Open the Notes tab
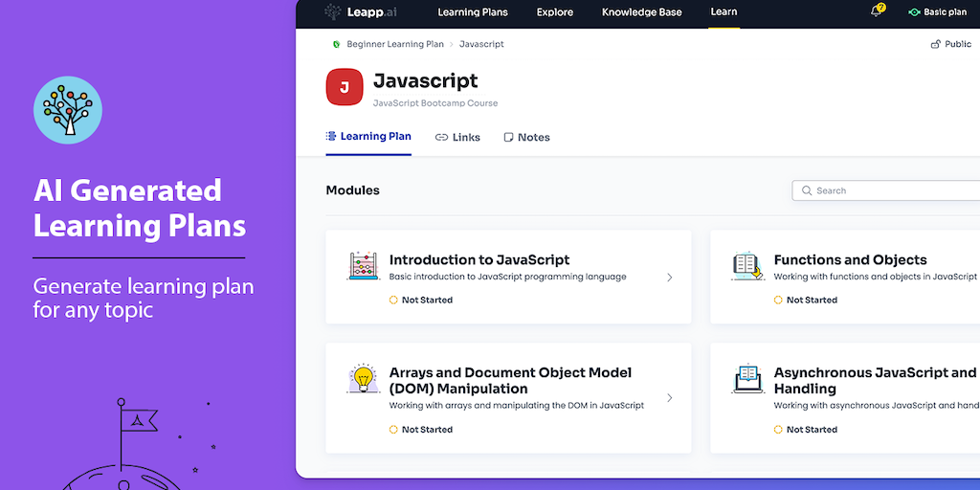Image resolution: width=980 pixels, height=490 pixels. click(526, 137)
